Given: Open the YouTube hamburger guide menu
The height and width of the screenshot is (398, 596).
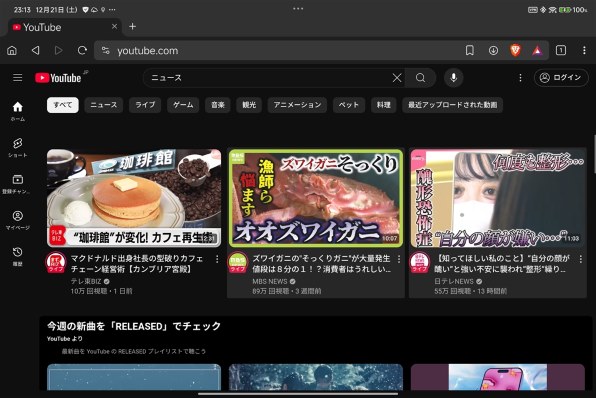Looking at the screenshot, I should pyautogui.click(x=17, y=78).
